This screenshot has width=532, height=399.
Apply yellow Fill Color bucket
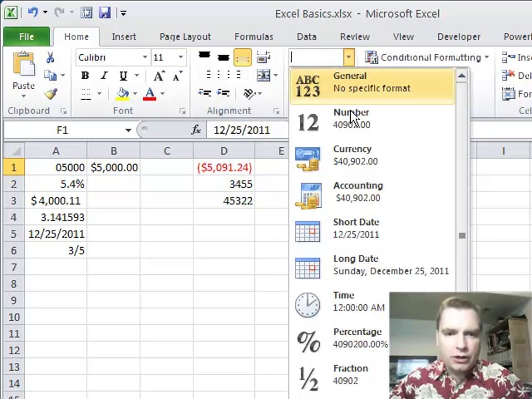(122, 94)
